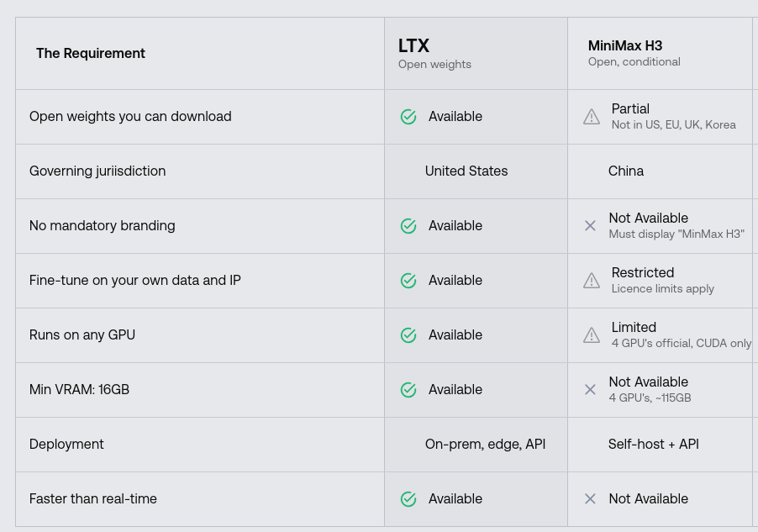Click green check icon in Fine-tune row
The image size is (758, 532).
click(x=408, y=281)
